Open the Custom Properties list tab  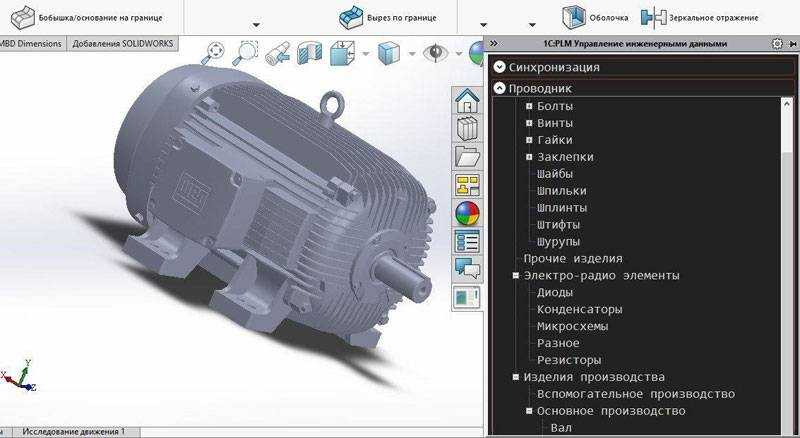pos(467,241)
